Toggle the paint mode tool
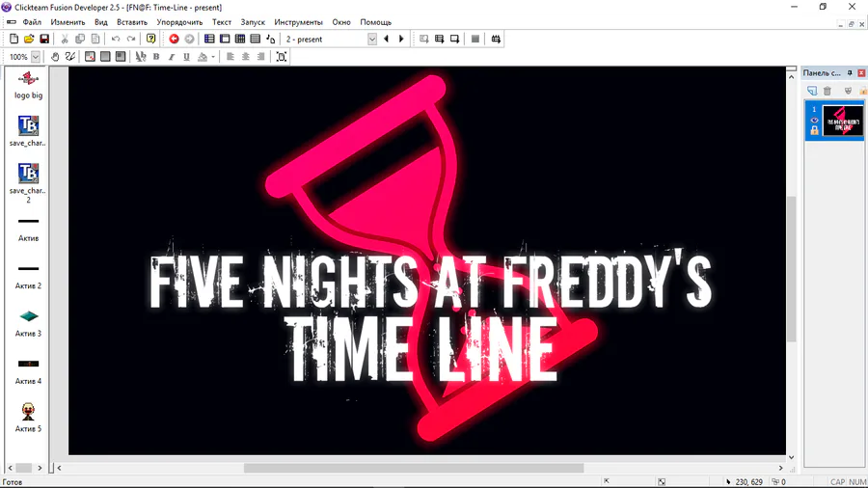Screen dimensions: 868x488 [69, 57]
